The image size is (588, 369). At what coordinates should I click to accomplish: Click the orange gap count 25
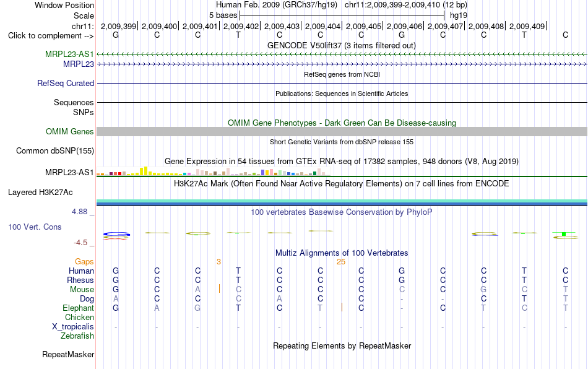(341, 262)
